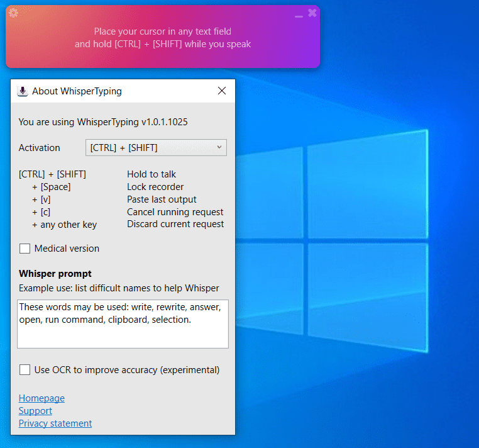Click the 'Activation' label
Screen dimensions: 479x448
click(x=40, y=148)
